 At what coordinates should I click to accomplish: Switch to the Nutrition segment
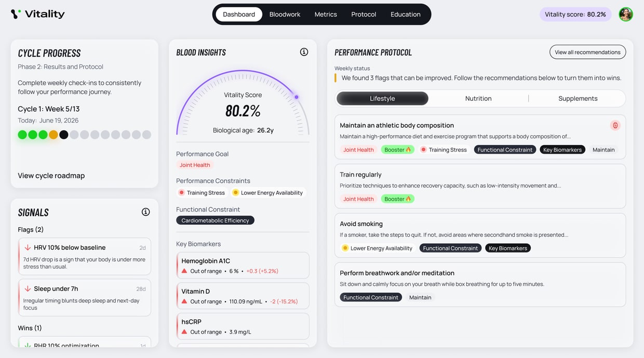[x=478, y=98]
